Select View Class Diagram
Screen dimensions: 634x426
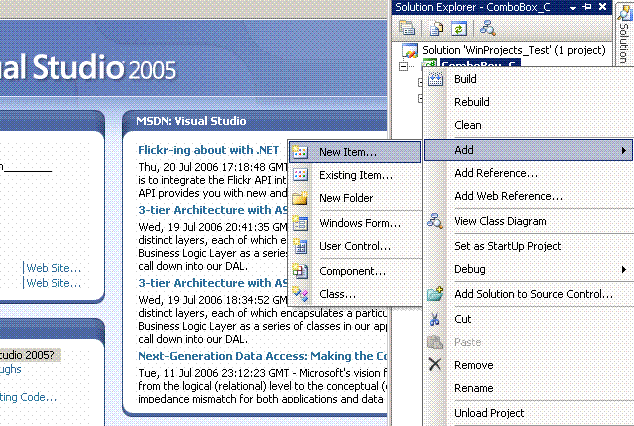[x=528, y=221]
